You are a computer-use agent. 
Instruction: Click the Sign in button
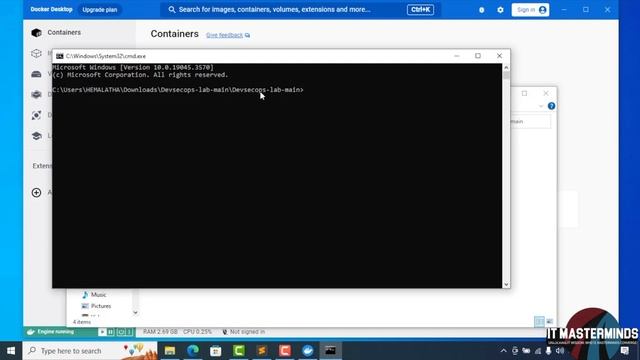530,10
